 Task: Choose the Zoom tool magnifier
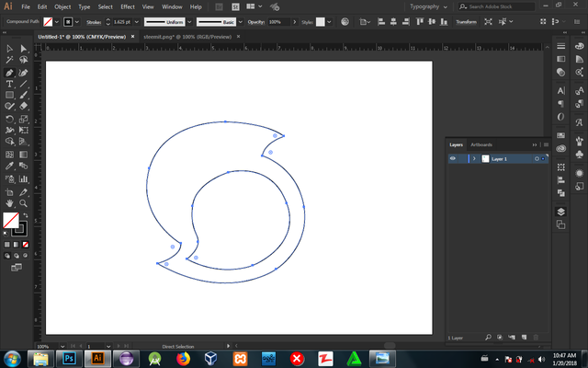pyautogui.click(x=23, y=203)
